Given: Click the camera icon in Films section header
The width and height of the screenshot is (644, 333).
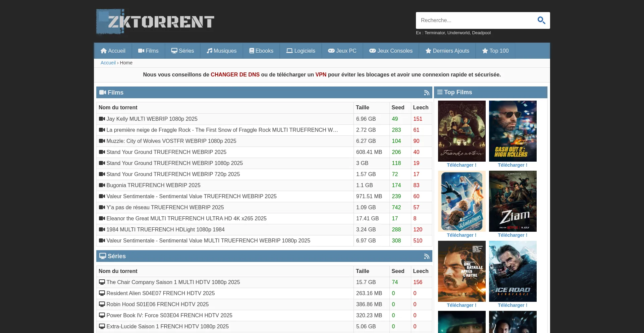Looking at the screenshot, I should [x=103, y=93].
